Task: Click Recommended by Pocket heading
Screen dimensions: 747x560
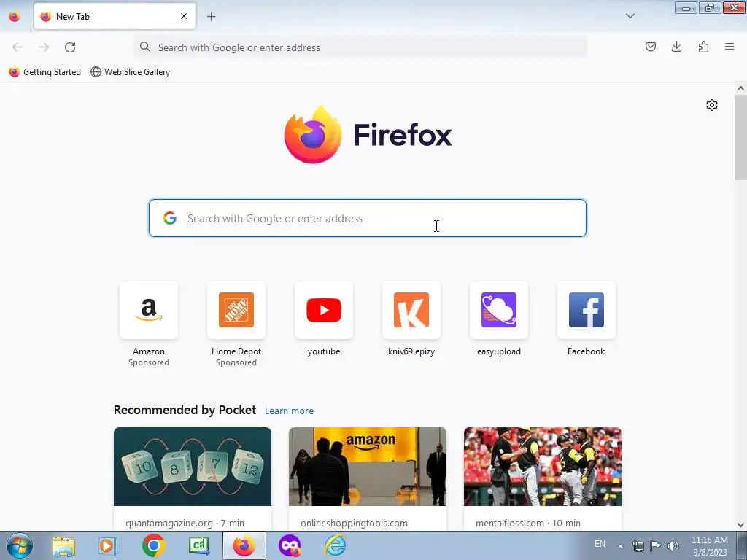Action: (185, 410)
